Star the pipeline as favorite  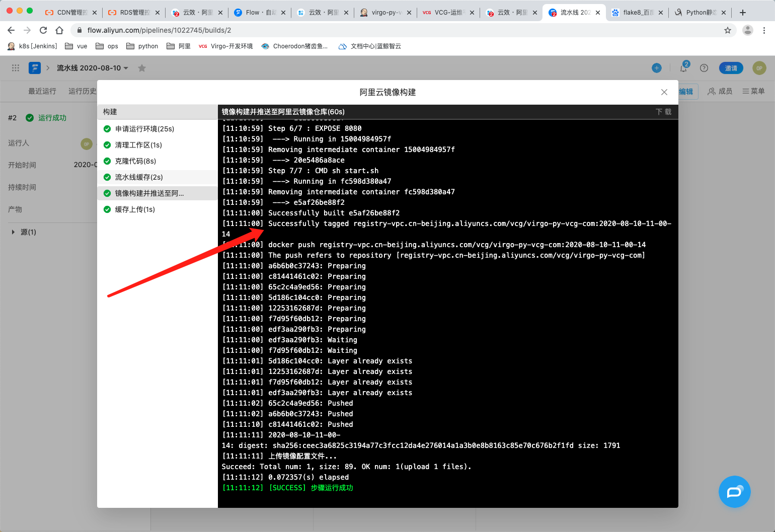tap(142, 68)
